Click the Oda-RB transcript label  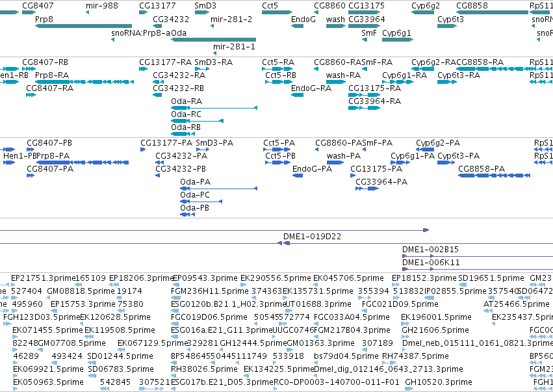click(x=186, y=127)
